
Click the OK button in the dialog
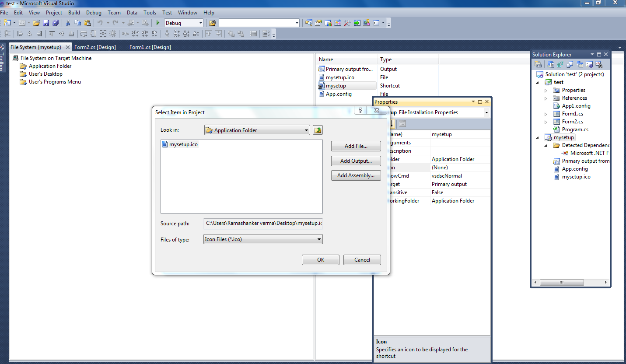point(320,259)
